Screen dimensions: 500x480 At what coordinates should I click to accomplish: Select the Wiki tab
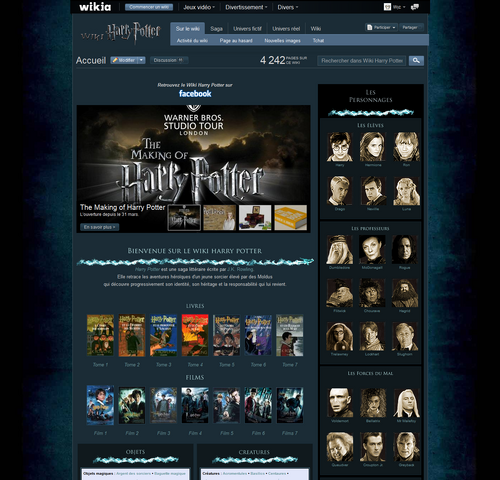[x=316, y=29]
